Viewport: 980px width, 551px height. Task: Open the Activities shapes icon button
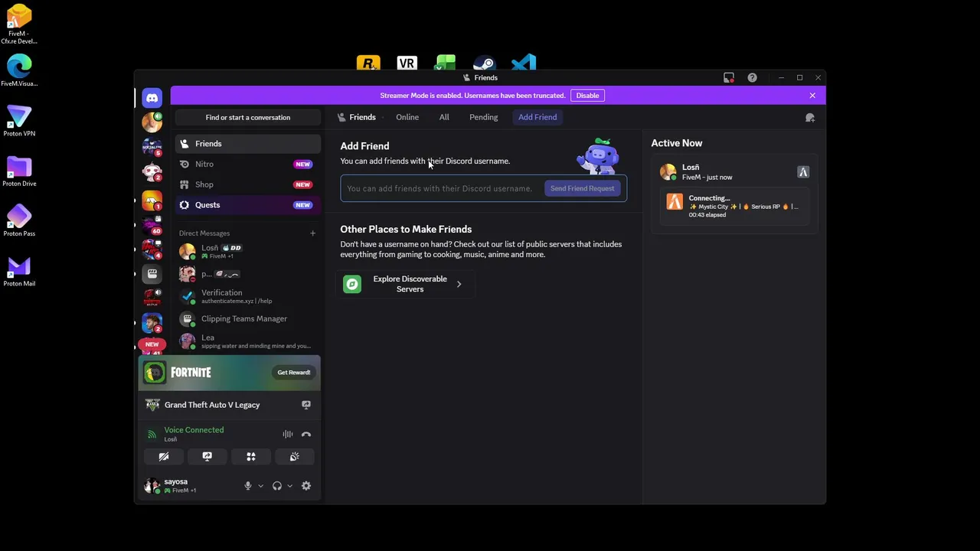(x=250, y=457)
